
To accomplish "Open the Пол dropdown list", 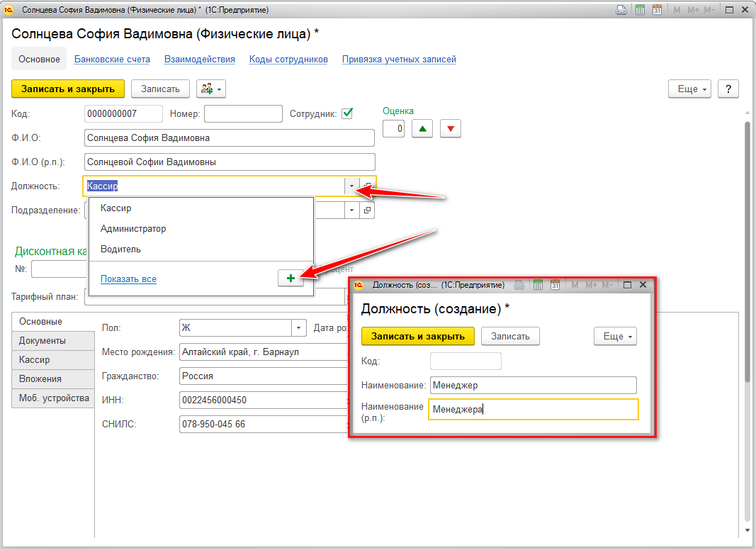I will click(299, 328).
